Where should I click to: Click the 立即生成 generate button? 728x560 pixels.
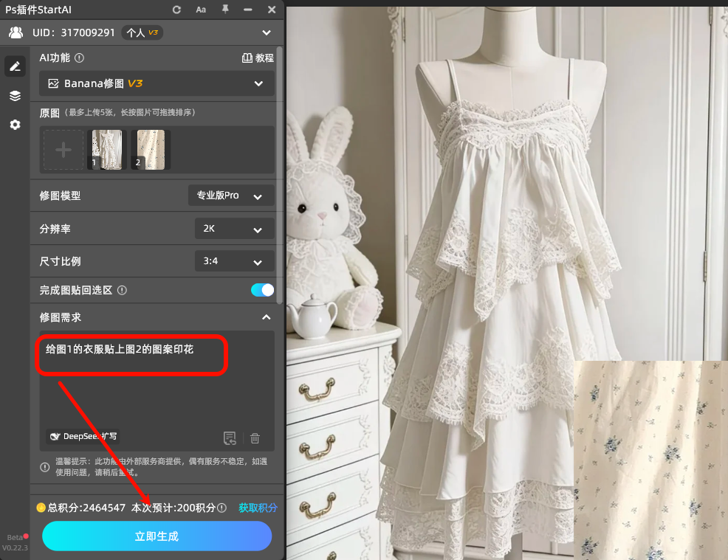coord(156,536)
